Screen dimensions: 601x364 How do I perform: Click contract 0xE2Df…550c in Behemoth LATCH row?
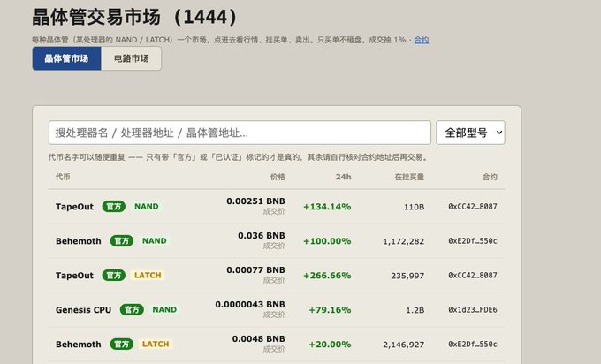coord(473,344)
